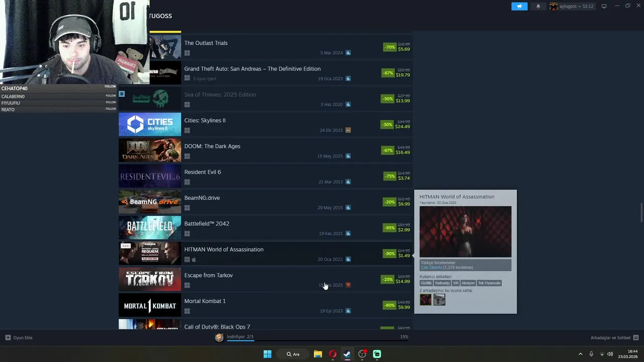Click the İndiriliyor: 2/3 download status
Viewport: 644px width, 362px height.
coord(240,336)
